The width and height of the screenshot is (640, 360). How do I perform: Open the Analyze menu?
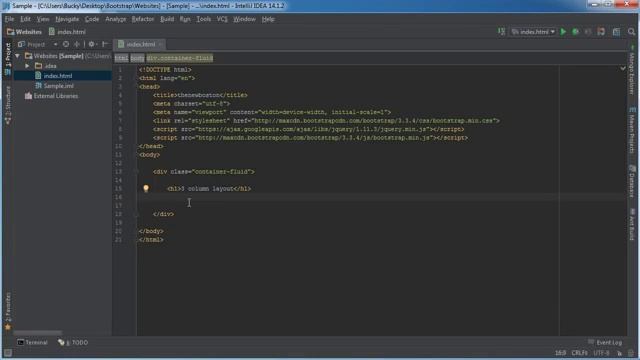click(116, 19)
